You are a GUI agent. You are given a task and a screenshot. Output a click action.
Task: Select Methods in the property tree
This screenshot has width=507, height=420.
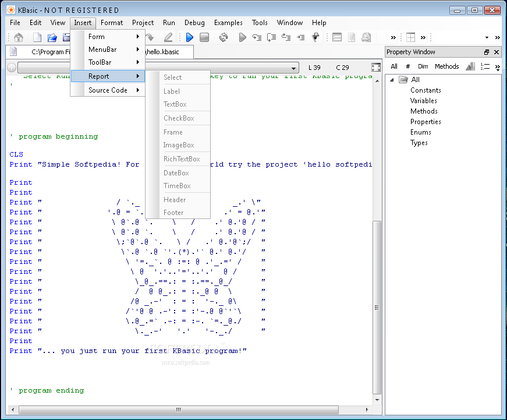pos(424,111)
